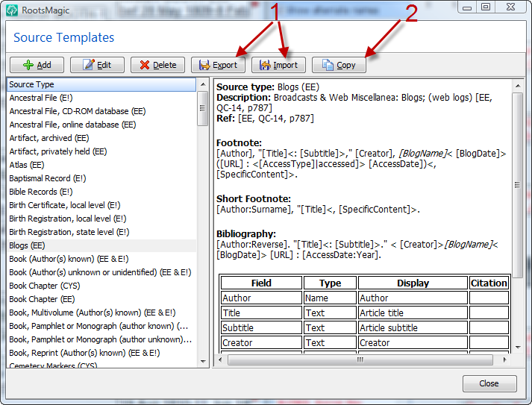Click the Add button with green plus

tap(37, 65)
